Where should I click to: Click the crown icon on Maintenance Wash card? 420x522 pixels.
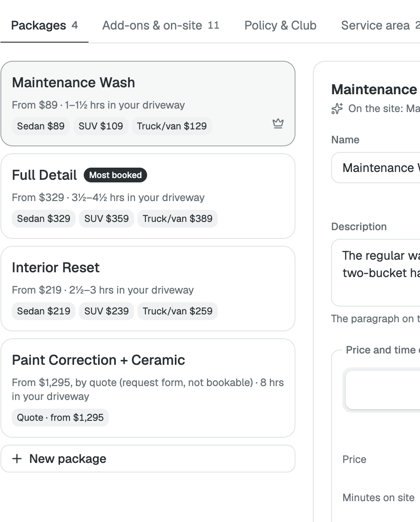[x=278, y=124]
